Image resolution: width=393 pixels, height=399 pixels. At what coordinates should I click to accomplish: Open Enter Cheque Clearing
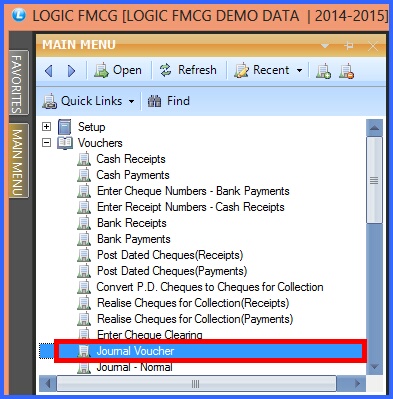coord(150,334)
